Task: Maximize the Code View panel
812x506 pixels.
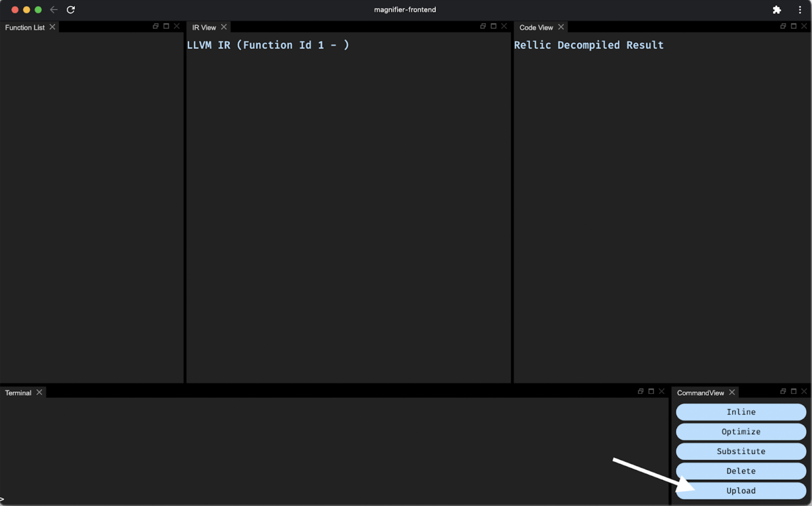Action: tap(793, 26)
